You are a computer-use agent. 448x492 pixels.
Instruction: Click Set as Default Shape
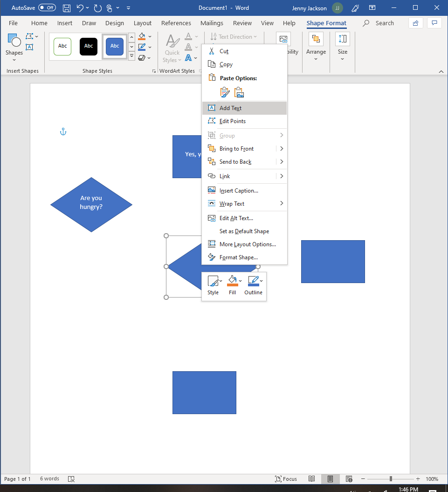coord(244,231)
